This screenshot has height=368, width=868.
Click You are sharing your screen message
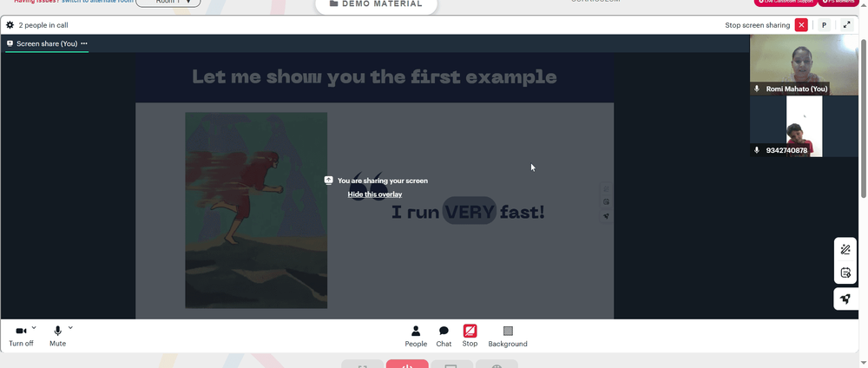[383, 181]
